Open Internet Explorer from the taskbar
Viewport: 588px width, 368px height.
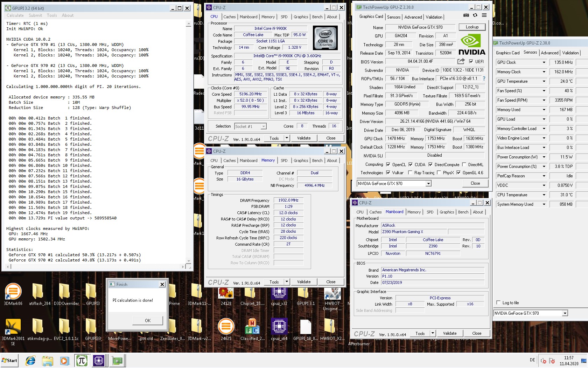(x=30, y=360)
